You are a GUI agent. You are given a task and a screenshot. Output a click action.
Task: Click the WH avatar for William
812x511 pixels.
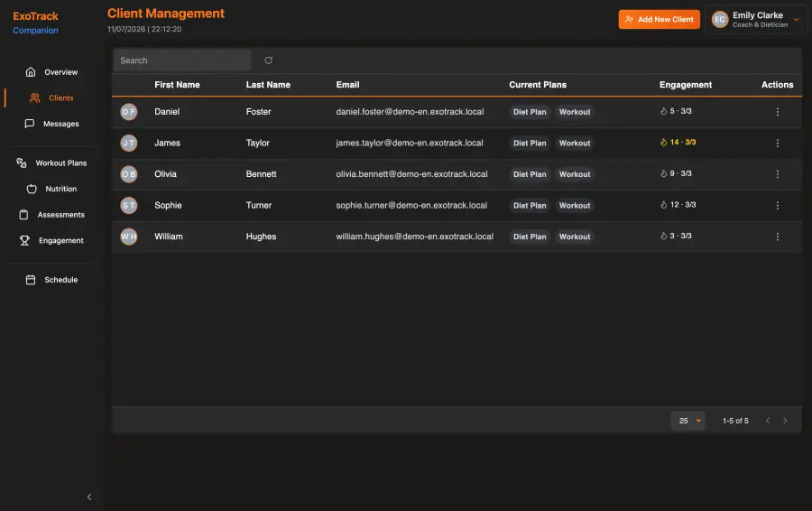coord(129,237)
